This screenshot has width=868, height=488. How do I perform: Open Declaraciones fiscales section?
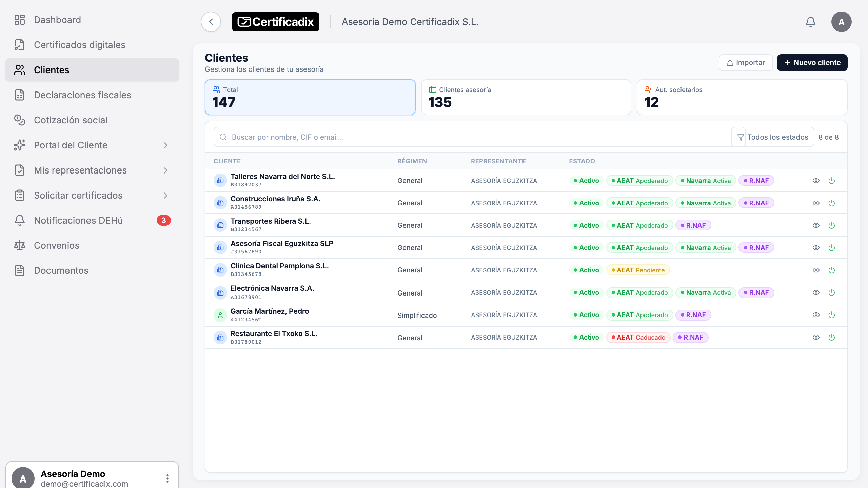tap(92, 95)
